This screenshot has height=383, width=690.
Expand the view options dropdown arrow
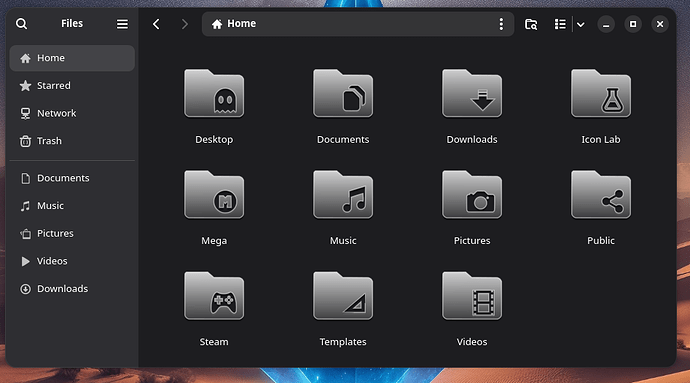click(x=580, y=24)
